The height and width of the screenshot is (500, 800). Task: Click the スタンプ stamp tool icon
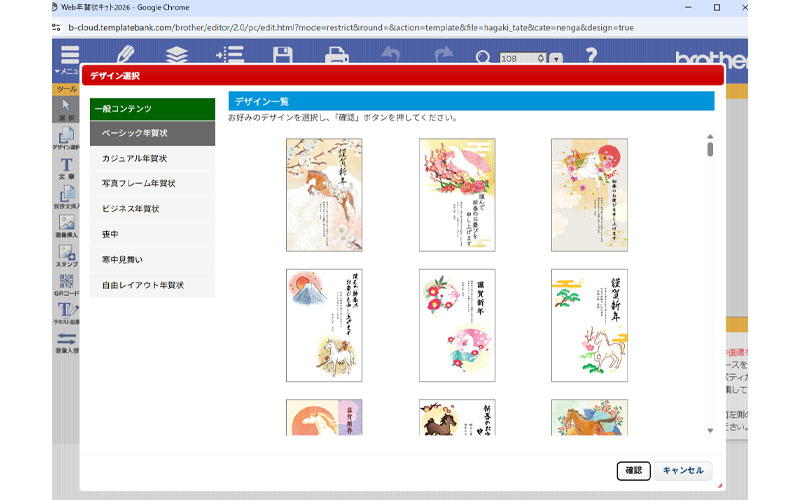[x=66, y=256]
